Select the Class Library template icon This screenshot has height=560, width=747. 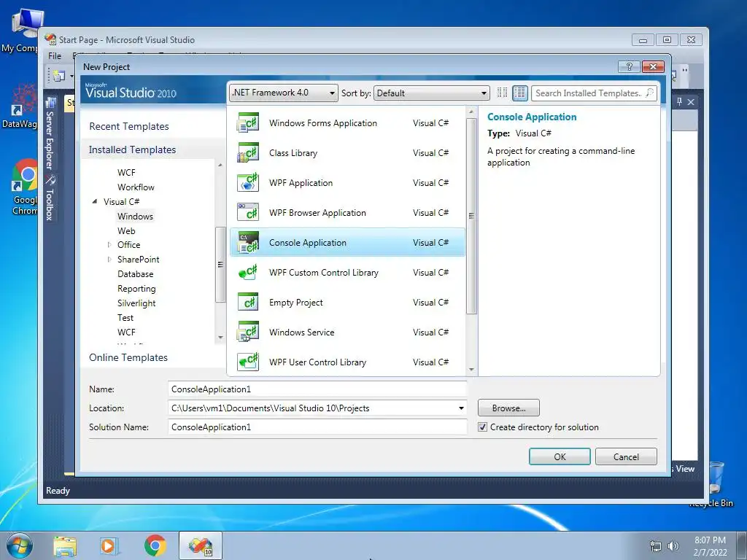tap(248, 153)
